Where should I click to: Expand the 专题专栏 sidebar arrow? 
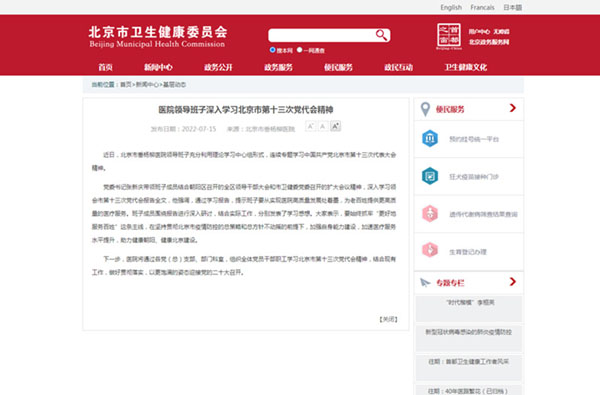click(513, 282)
